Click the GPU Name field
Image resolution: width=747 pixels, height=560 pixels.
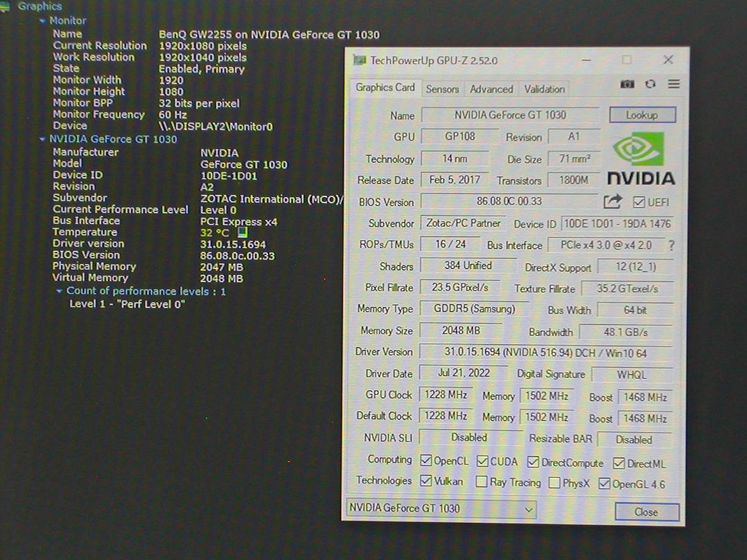point(510,115)
